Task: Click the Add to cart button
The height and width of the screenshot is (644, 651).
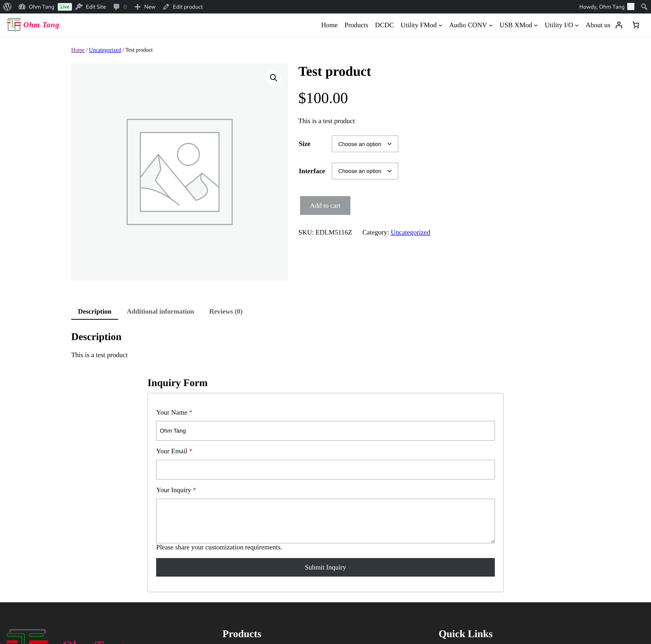Action: tap(325, 205)
